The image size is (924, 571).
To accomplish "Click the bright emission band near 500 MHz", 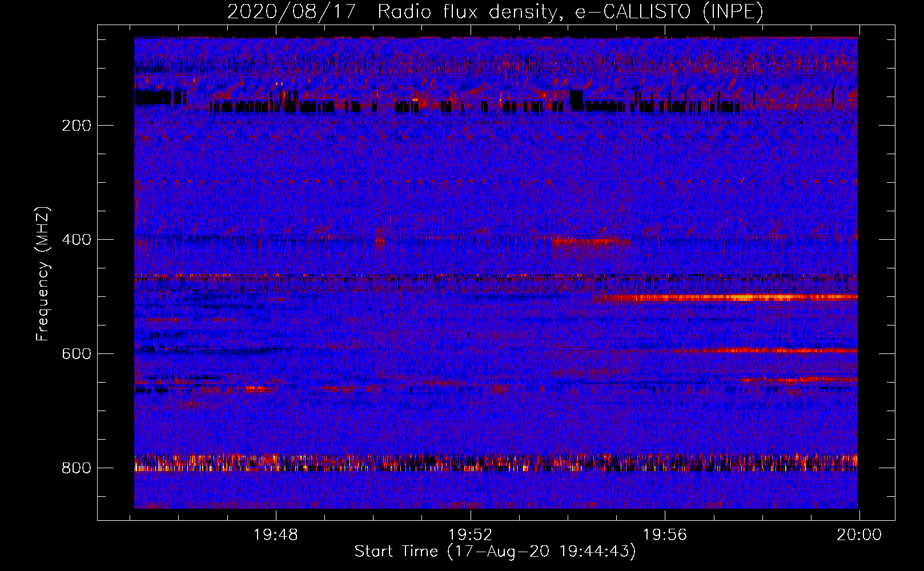I will [x=725, y=297].
